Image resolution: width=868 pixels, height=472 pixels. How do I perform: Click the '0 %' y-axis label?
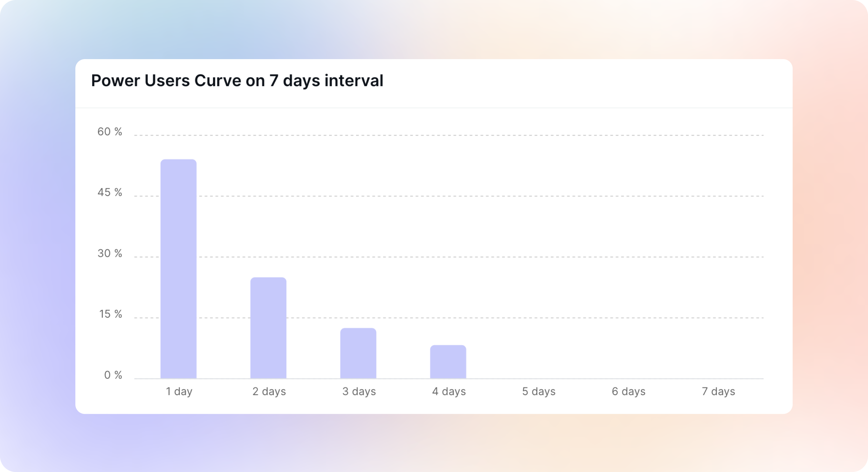[113, 375]
